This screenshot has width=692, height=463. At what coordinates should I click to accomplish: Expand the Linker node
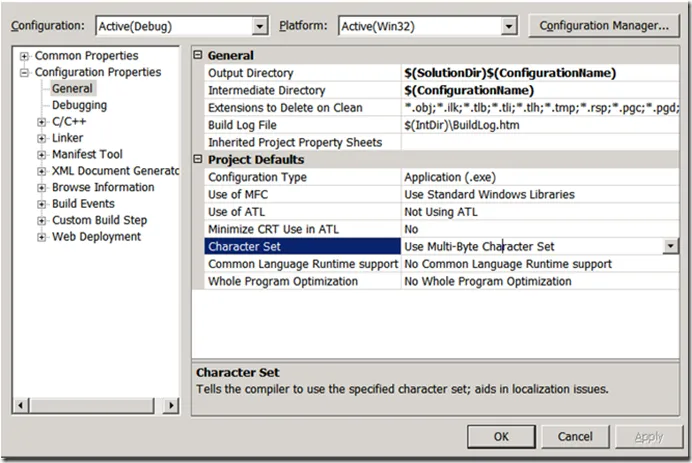coord(42,138)
